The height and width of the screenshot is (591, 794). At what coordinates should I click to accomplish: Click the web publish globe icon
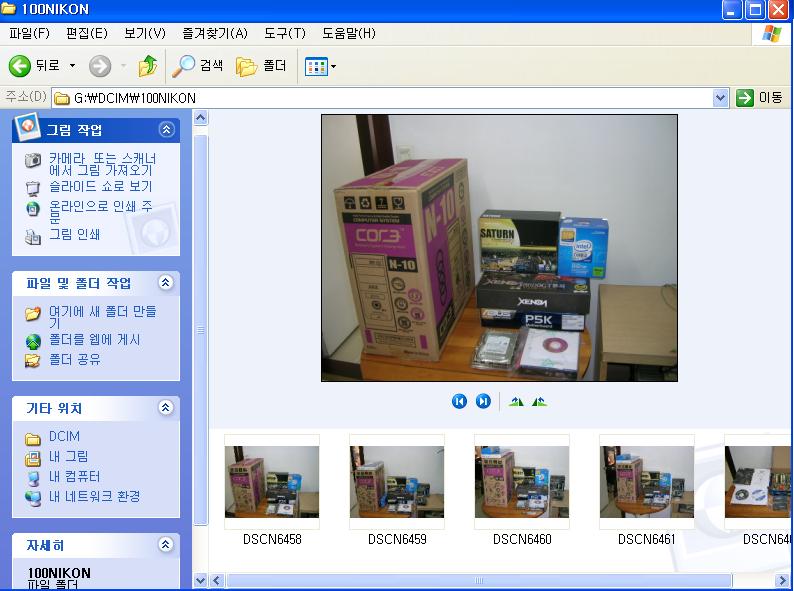[33, 342]
